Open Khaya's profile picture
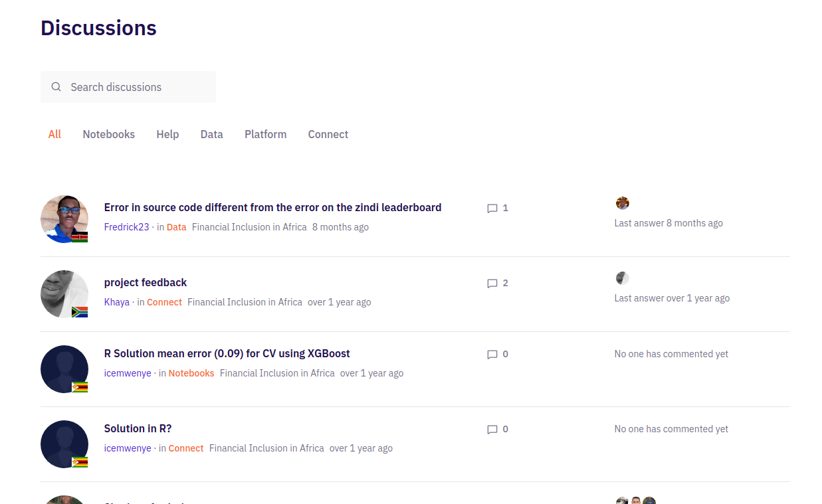The width and height of the screenshot is (822, 504). click(x=64, y=294)
